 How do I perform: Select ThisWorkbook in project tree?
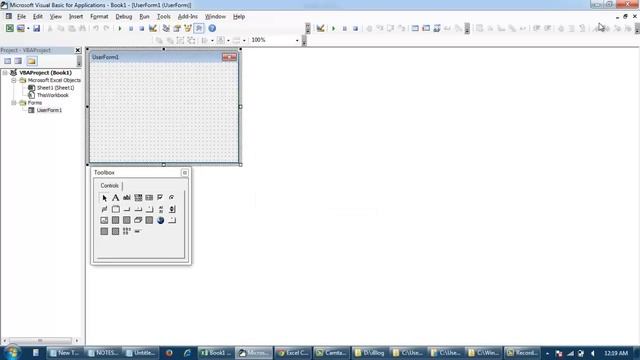53,95
